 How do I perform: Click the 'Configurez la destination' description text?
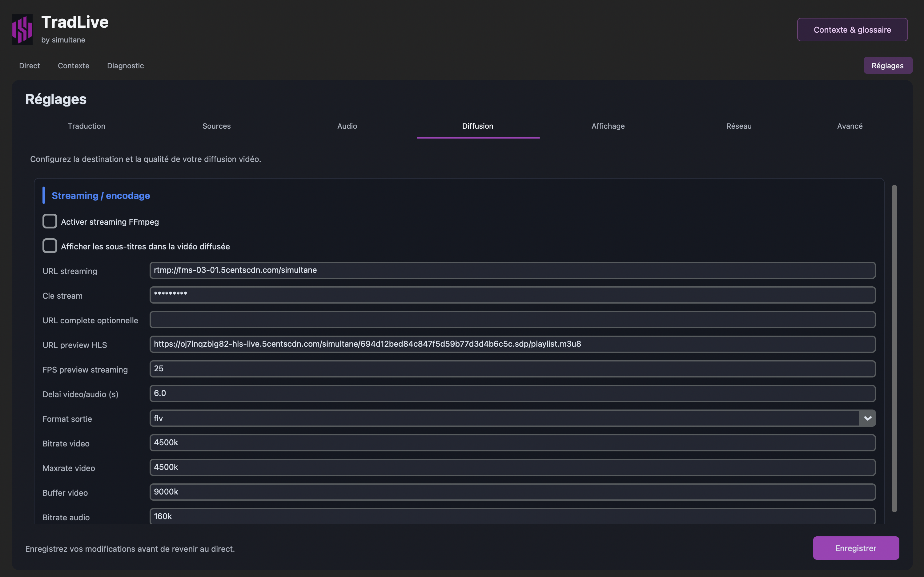click(145, 159)
